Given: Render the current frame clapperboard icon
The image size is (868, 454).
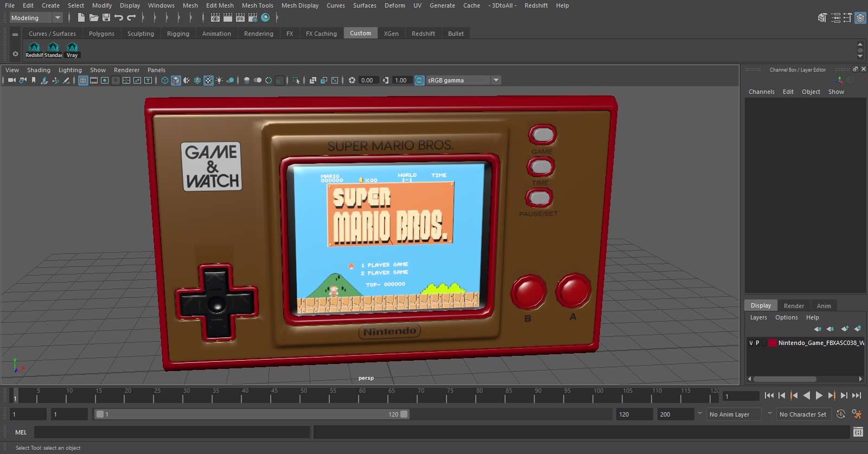Looking at the screenshot, I should pos(228,17).
